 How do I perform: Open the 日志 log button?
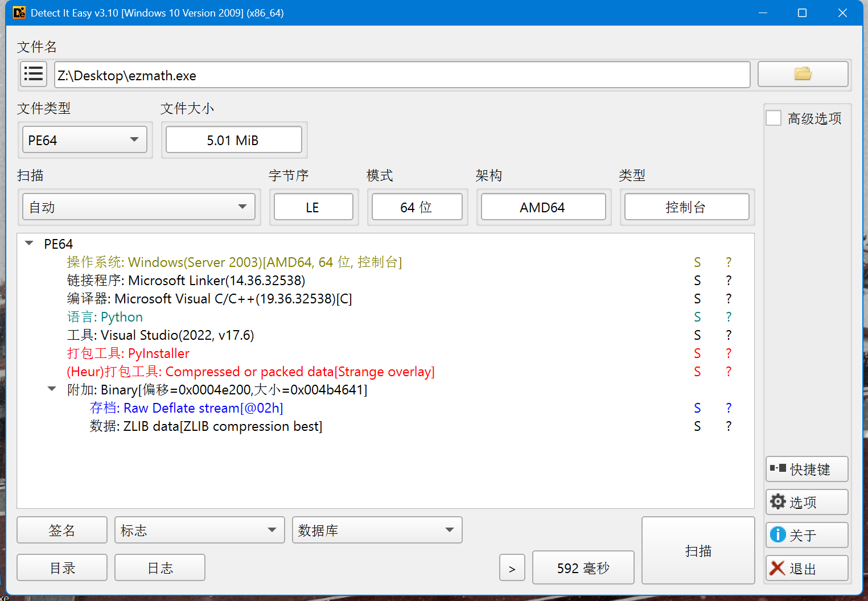coord(160,567)
